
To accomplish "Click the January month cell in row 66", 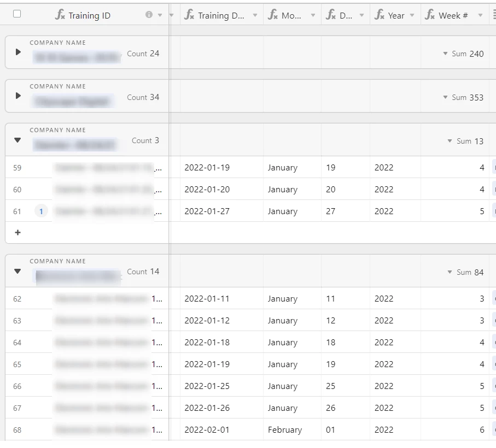I will (x=292, y=386).
